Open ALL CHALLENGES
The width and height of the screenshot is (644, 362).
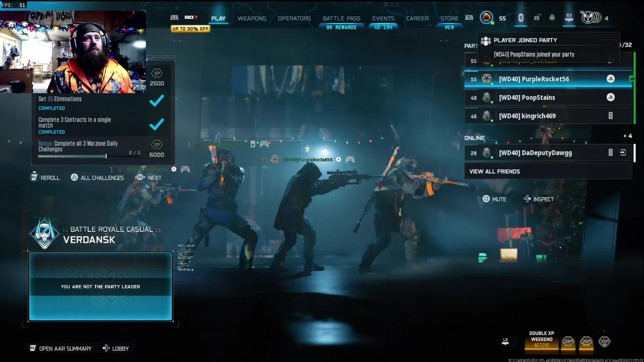tap(97, 177)
